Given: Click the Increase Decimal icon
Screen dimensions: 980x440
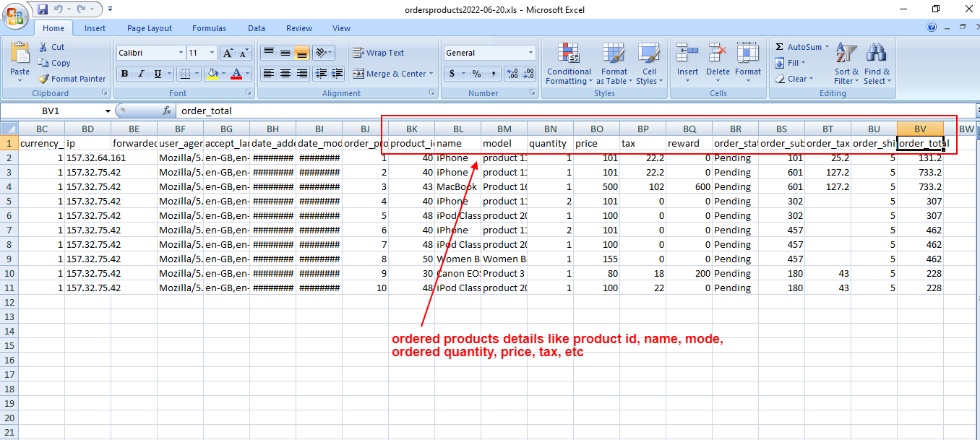Looking at the screenshot, I should (x=512, y=74).
